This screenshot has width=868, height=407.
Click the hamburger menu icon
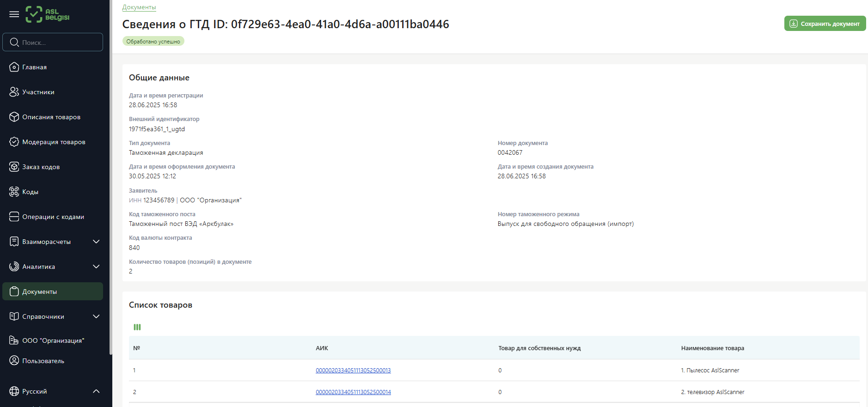click(14, 14)
